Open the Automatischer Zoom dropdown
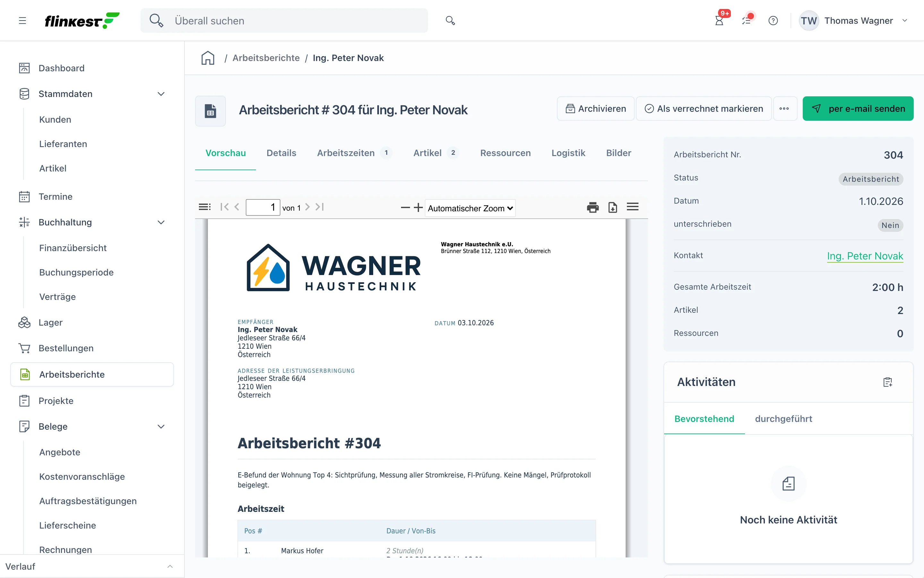Viewport: 924px width, 578px height. pyautogui.click(x=470, y=208)
